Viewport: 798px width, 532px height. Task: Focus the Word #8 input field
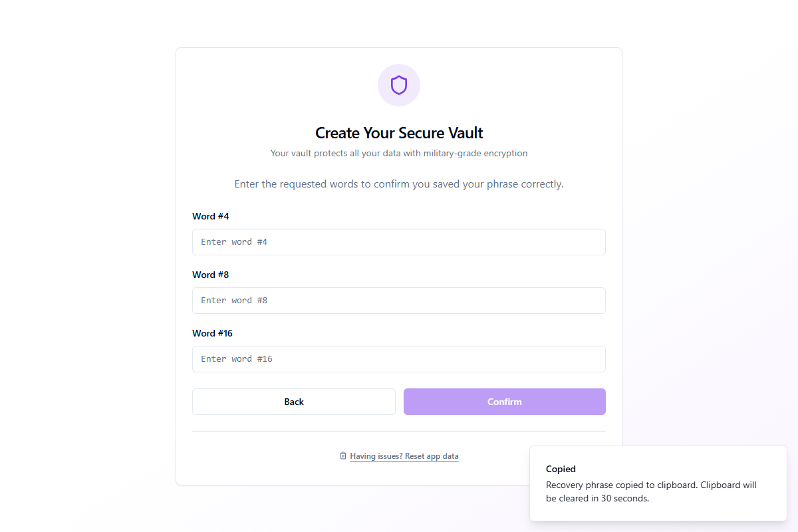399,301
